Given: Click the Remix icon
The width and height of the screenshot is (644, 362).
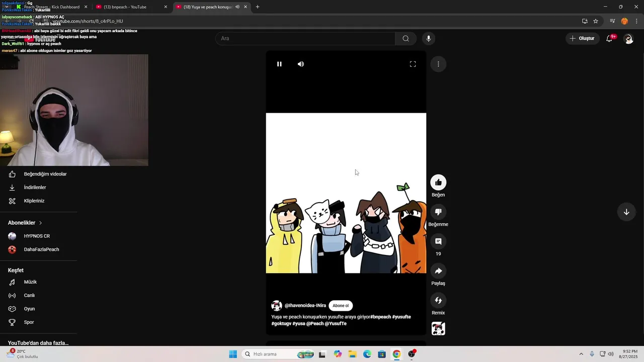Looking at the screenshot, I should (x=438, y=300).
